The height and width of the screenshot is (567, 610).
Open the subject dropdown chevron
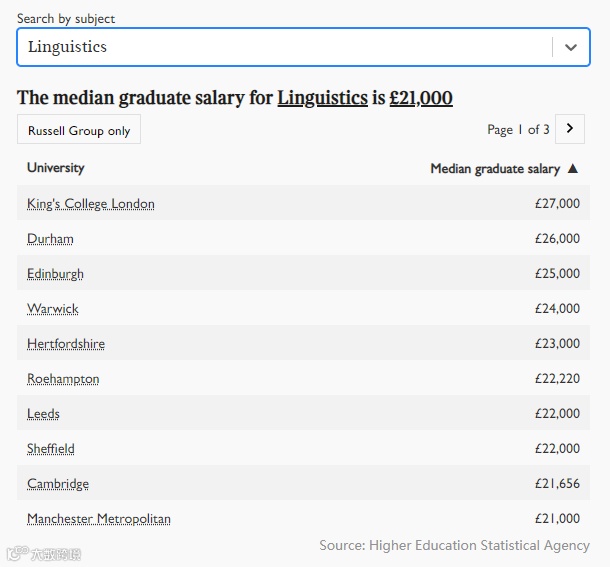(570, 47)
